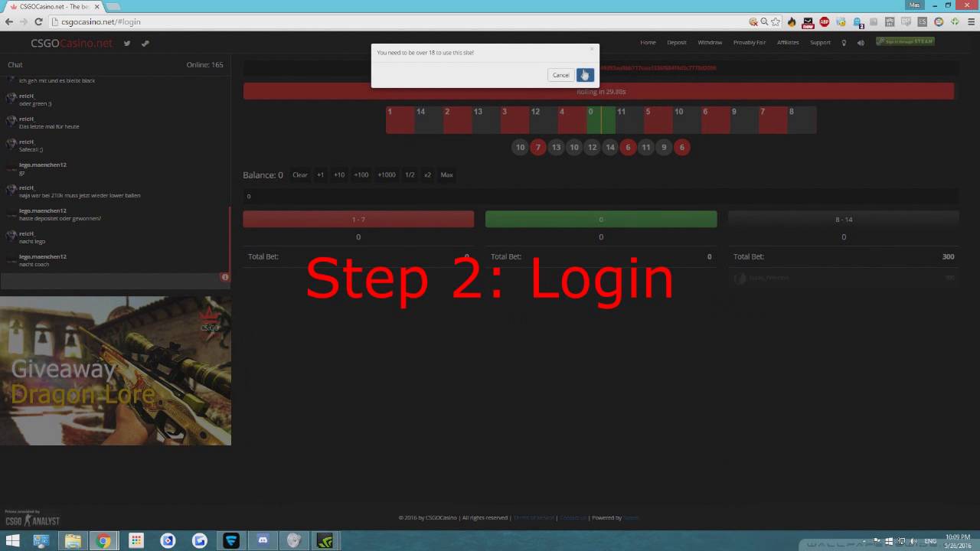Click the chat message 'nacht coach'
The image size is (980, 551).
34,265
